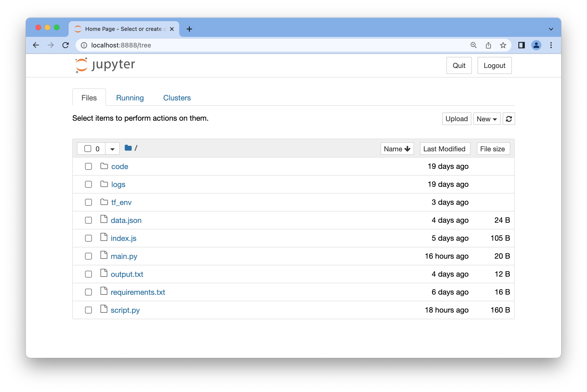
Task: Switch to the Running tab
Action: pyautogui.click(x=130, y=97)
